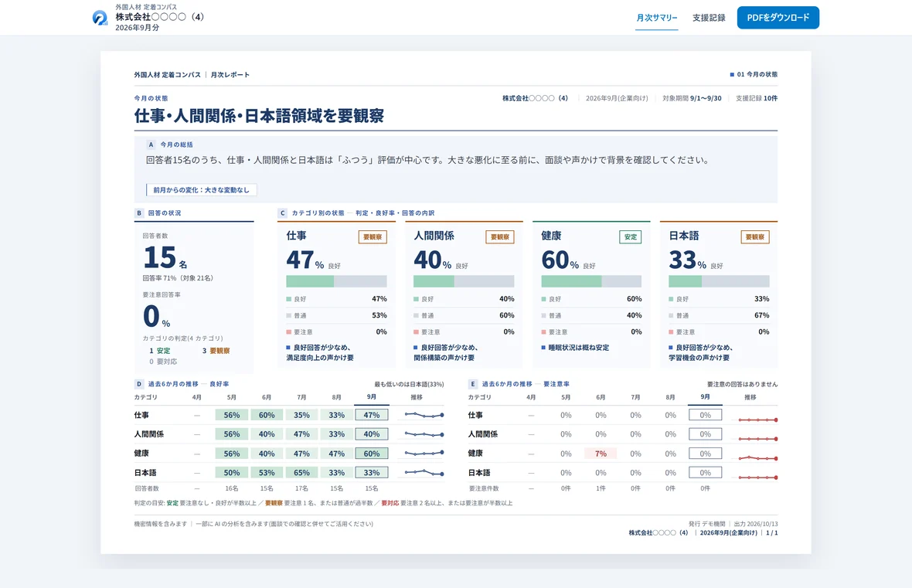Click the 日本語 category 要観察 badge
The width and height of the screenshot is (912, 588).
(x=755, y=236)
